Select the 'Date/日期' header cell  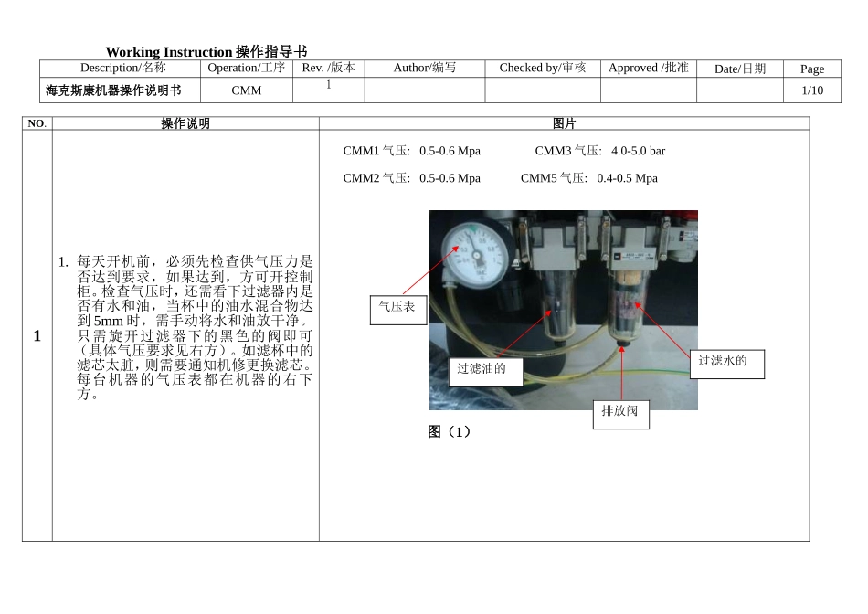(x=739, y=69)
